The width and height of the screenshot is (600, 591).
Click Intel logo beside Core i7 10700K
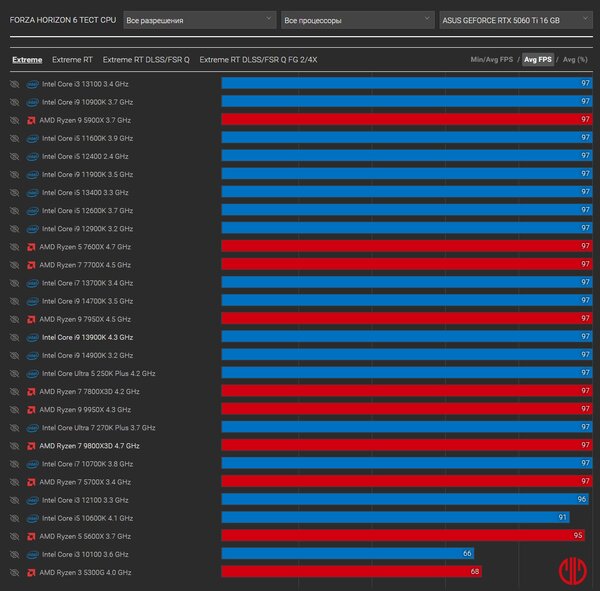tap(33, 464)
